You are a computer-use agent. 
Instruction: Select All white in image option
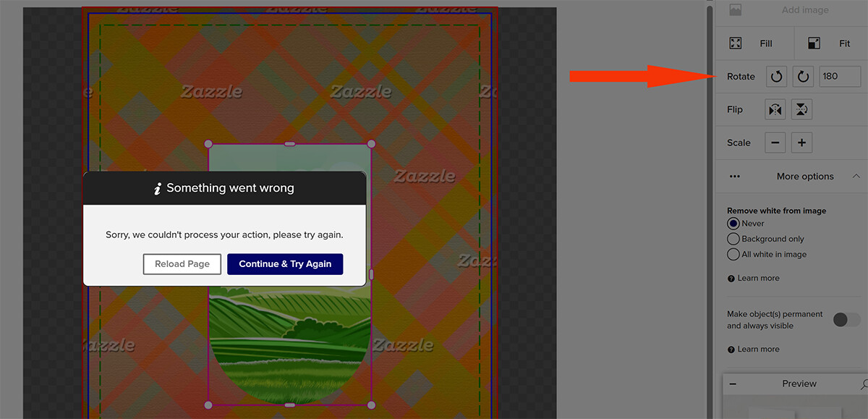(733, 255)
